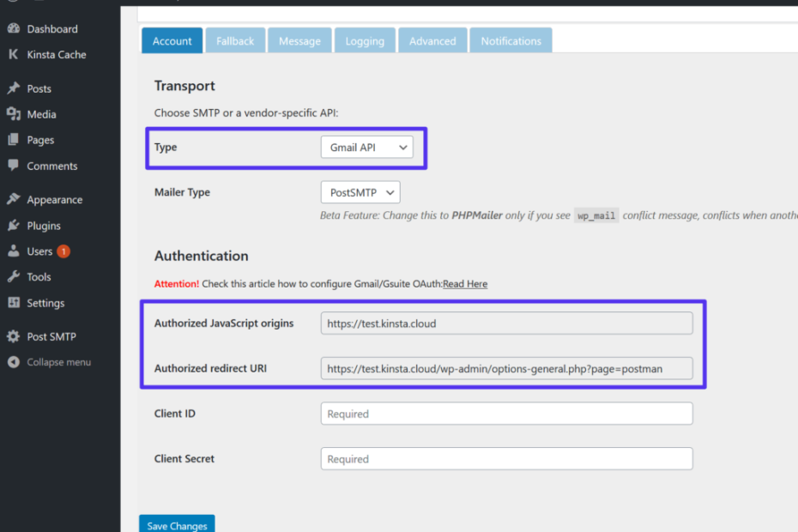The width and height of the screenshot is (798, 532).
Task: Open Post SMTP menu item
Action: tap(51, 336)
